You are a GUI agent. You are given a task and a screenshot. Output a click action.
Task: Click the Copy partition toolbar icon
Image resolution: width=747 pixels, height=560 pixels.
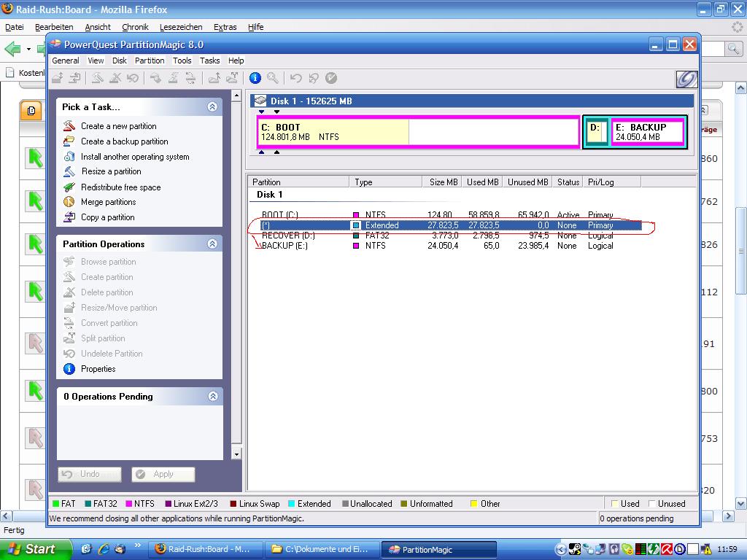75,78
